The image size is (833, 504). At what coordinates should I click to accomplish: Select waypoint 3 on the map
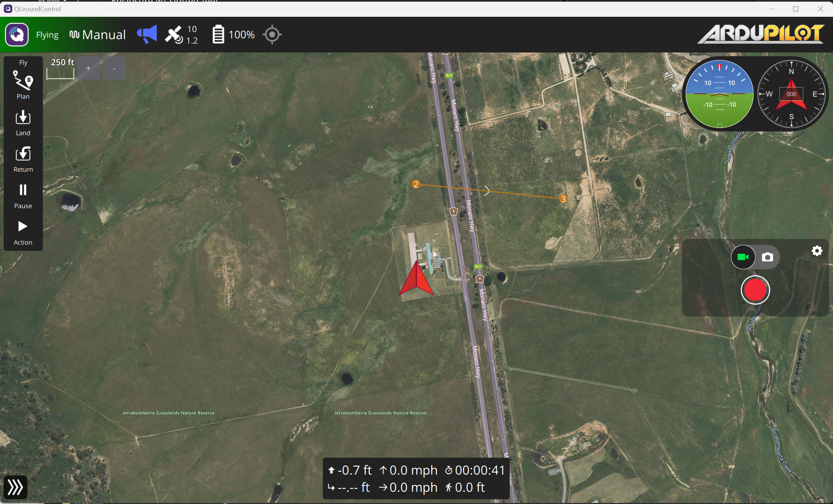(x=563, y=199)
